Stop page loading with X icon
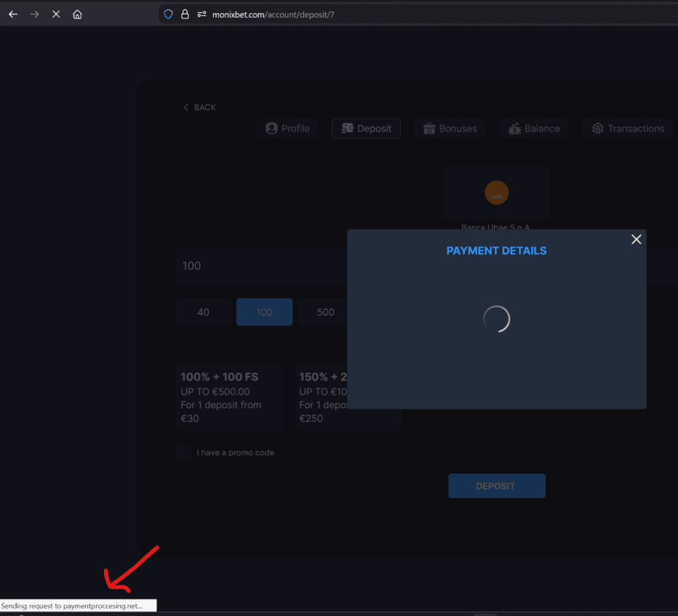The height and width of the screenshot is (616, 678). tap(56, 14)
